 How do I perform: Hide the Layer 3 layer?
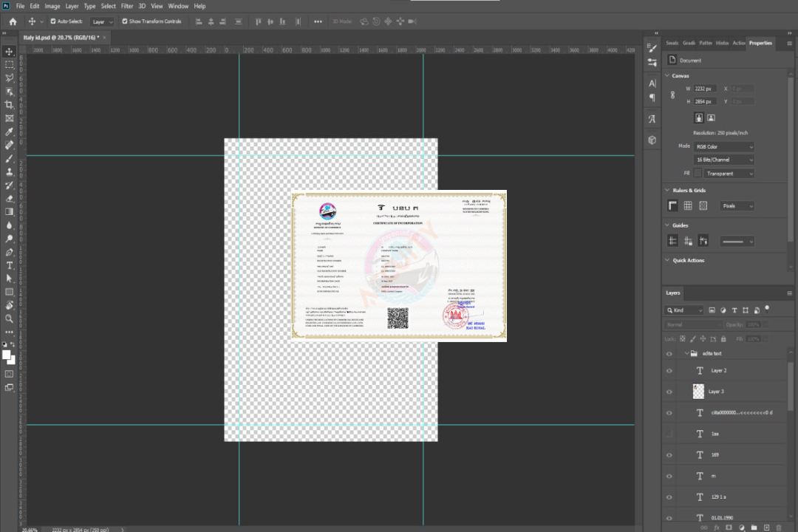coord(669,392)
